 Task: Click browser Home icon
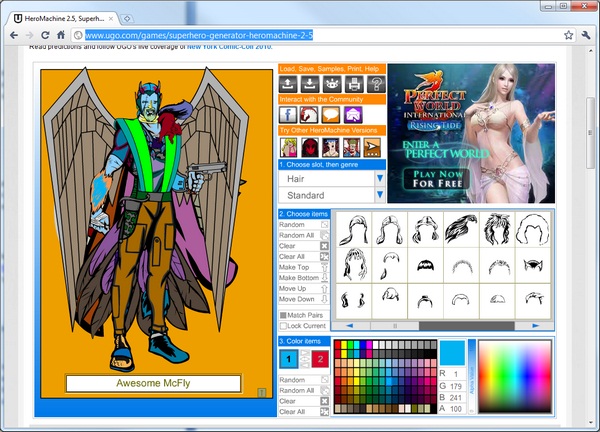[x=60, y=35]
